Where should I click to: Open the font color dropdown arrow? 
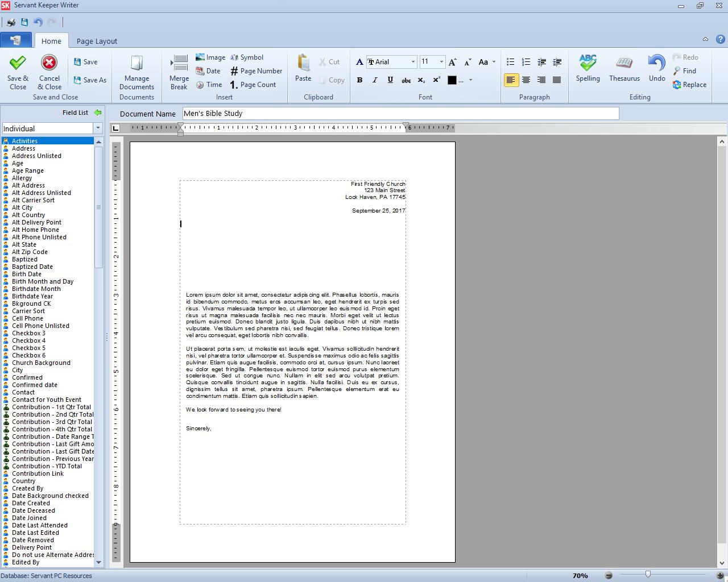point(470,80)
